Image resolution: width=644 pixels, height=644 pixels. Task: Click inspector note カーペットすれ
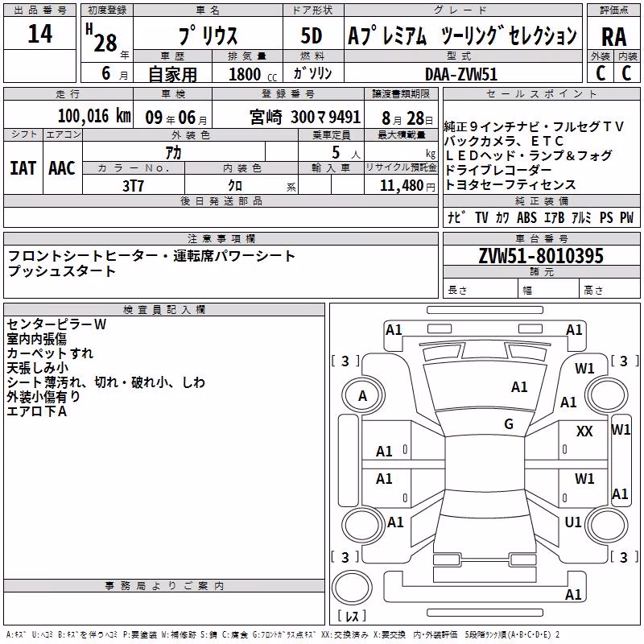[x=50, y=353]
